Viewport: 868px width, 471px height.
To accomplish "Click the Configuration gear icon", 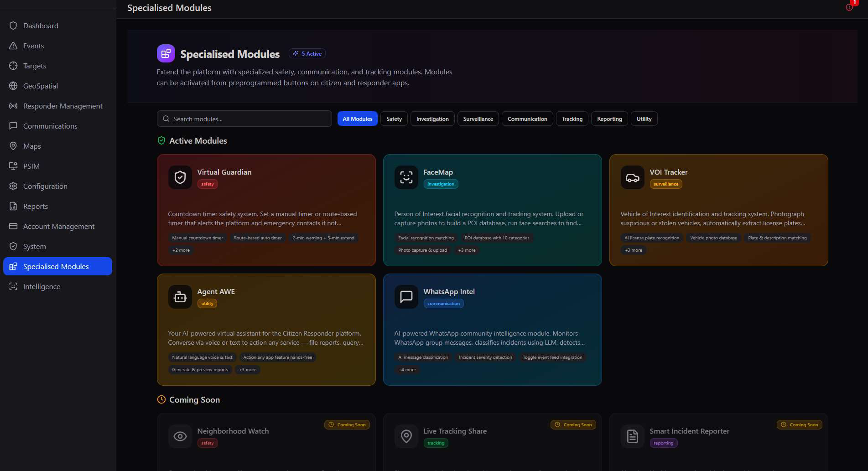I will 13,186.
